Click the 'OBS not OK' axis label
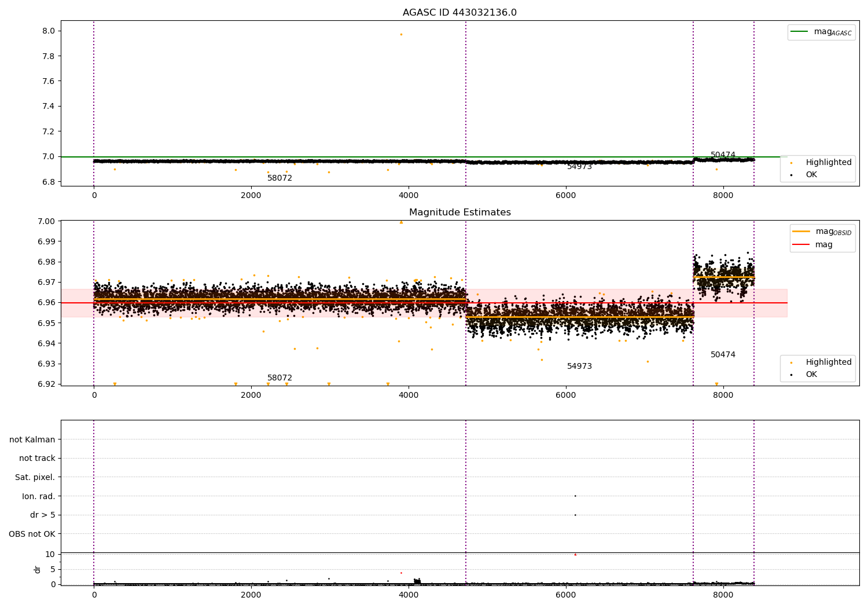 [32, 534]
